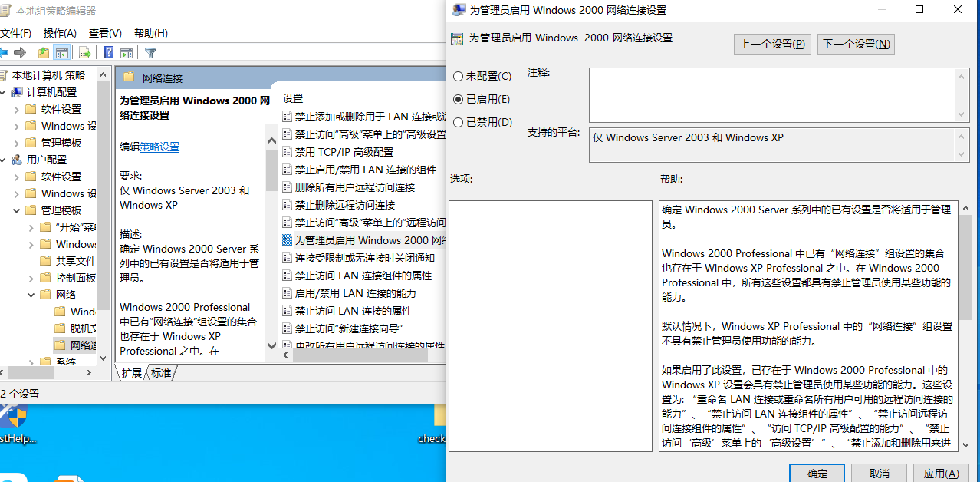Image resolution: width=980 pixels, height=482 pixels.
Task: Select the 已禁用 radio button
Action: point(459,123)
